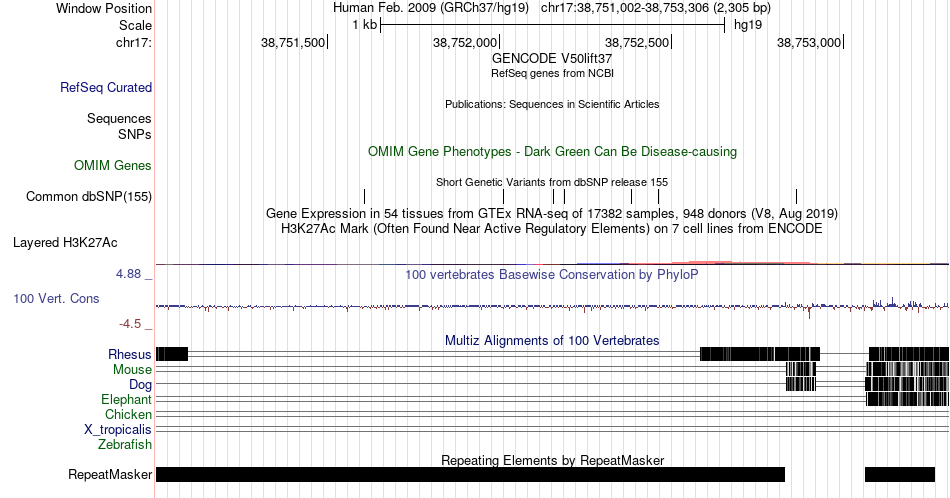
Task: Click the RefSeq Curated track label
Action: tap(106, 87)
